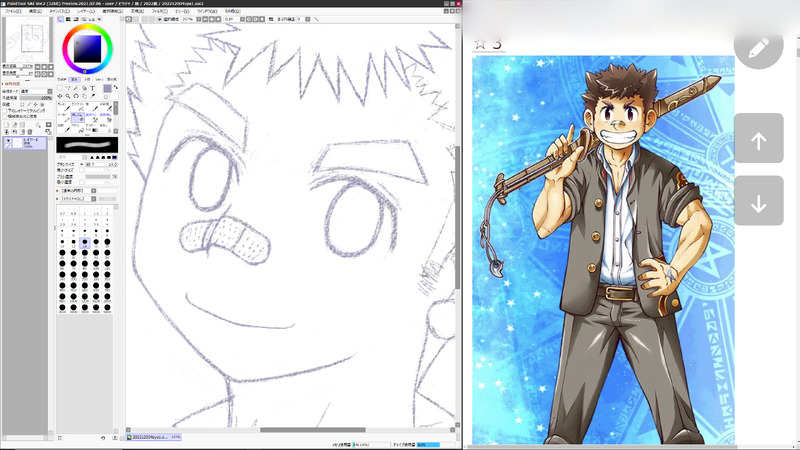Viewport: 800px width, 450px height.
Task: Toggle minimum size checkbox in brush settings
Action: click(x=82, y=170)
